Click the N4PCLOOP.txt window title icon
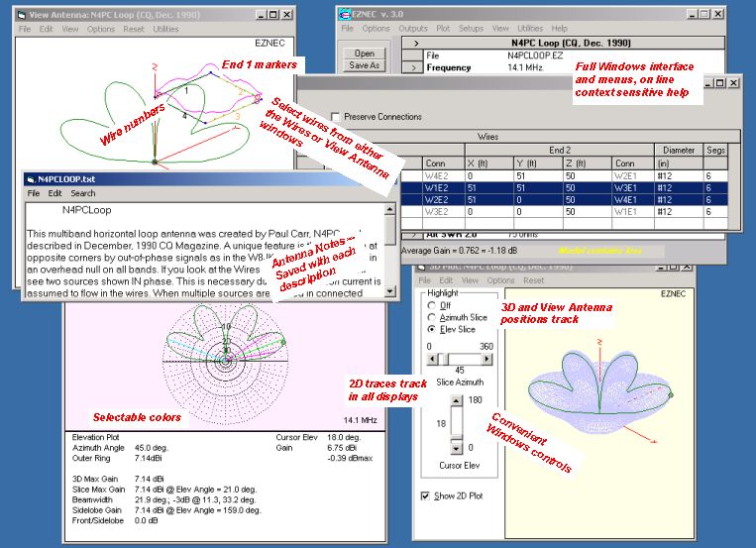The width and height of the screenshot is (756, 548). coord(31,178)
